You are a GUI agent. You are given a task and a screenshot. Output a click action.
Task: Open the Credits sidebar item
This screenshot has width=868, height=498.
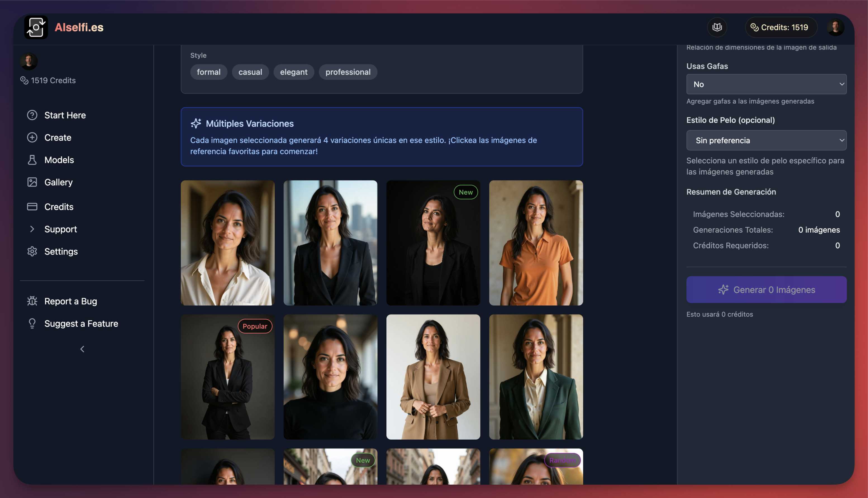click(x=59, y=207)
